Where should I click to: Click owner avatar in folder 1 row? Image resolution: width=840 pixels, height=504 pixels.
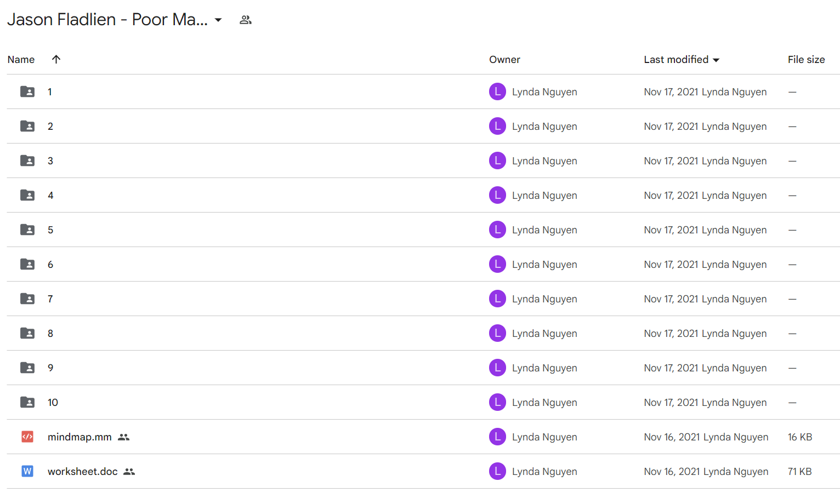point(497,91)
